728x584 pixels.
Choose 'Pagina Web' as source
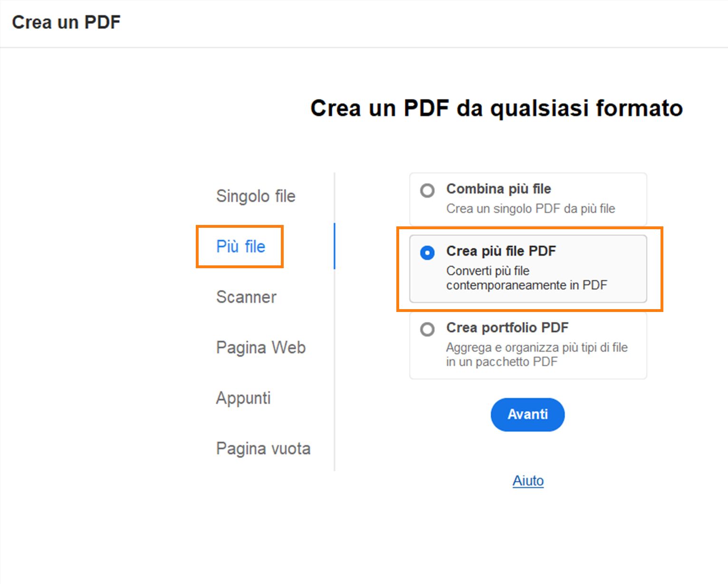(x=260, y=347)
